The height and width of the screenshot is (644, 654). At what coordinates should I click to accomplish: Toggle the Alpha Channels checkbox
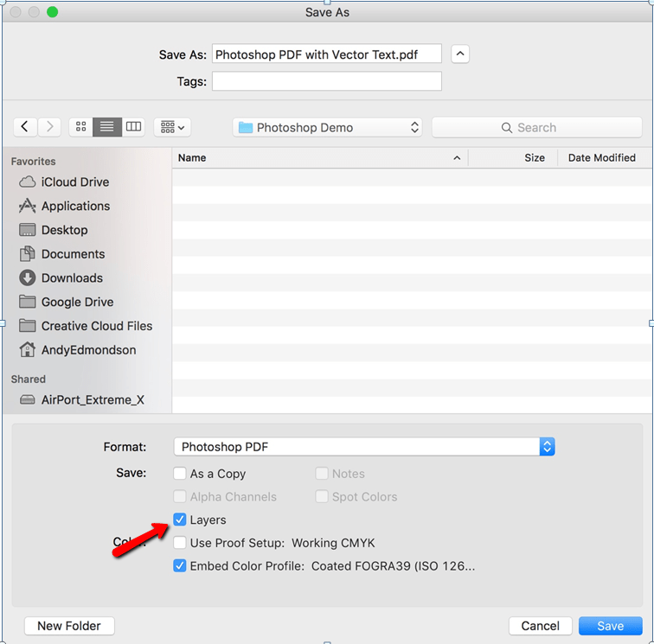pyautogui.click(x=180, y=496)
